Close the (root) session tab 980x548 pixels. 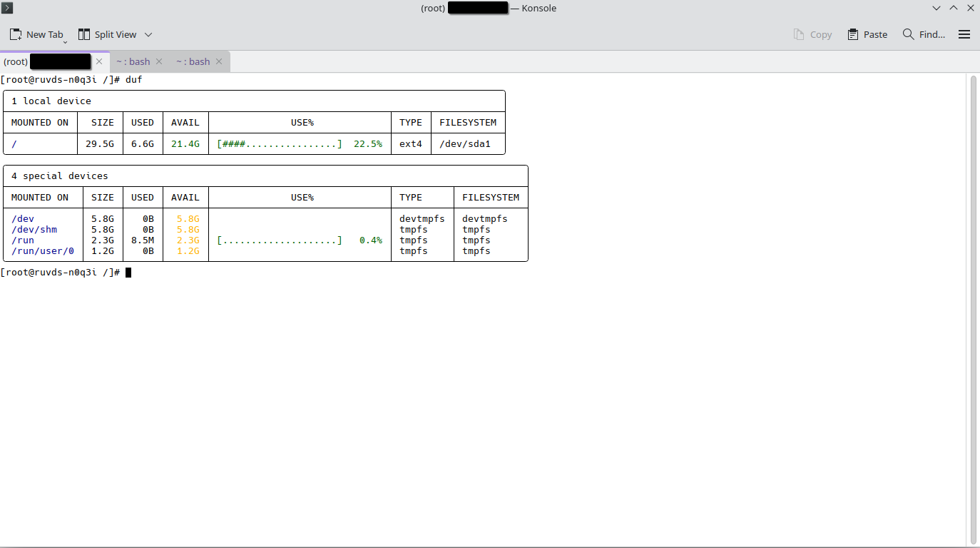coord(99,61)
